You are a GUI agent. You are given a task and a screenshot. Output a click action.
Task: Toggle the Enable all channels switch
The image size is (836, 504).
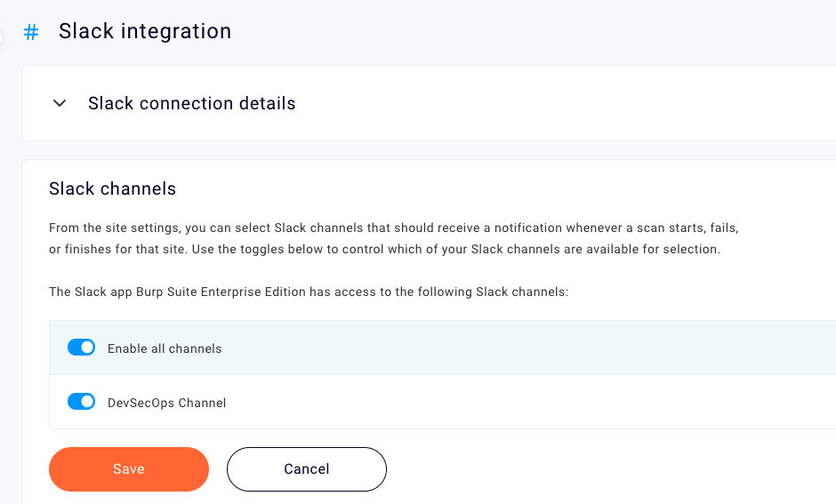click(81, 348)
